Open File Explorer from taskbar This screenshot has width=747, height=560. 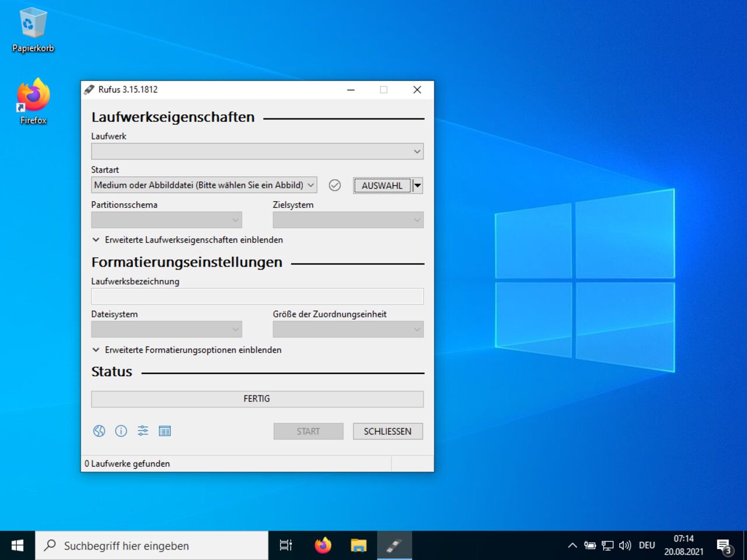tap(358, 545)
